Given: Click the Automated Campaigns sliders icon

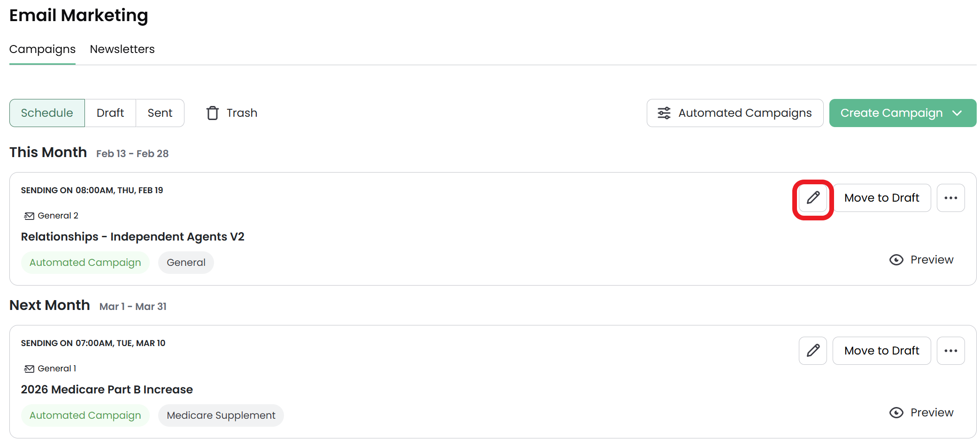Looking at the screenshot, I should (664, 113).
